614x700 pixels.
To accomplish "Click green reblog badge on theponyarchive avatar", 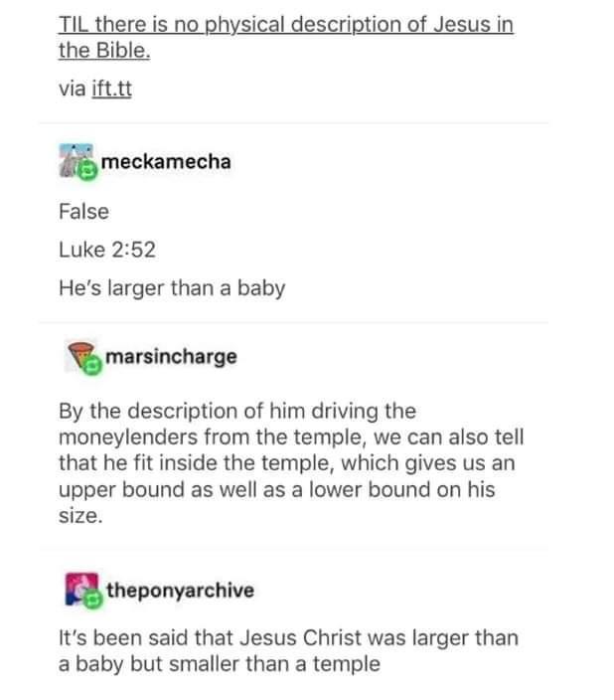I will click(x=93, y=600).
